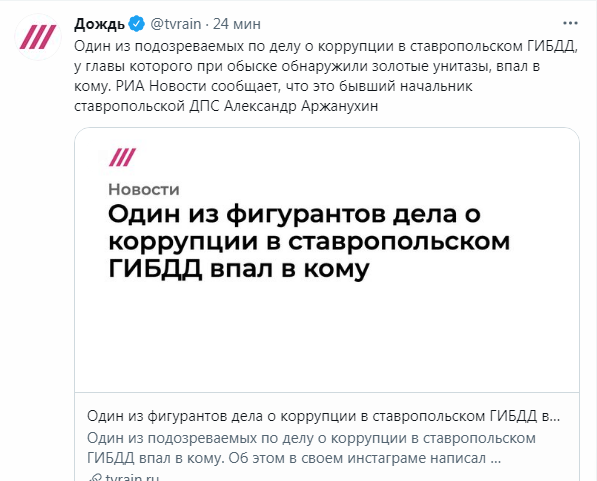The height and width of the screenshot is (481, 597).
Task: Open the truncated card title below the image
Action: tap(324, 416)
